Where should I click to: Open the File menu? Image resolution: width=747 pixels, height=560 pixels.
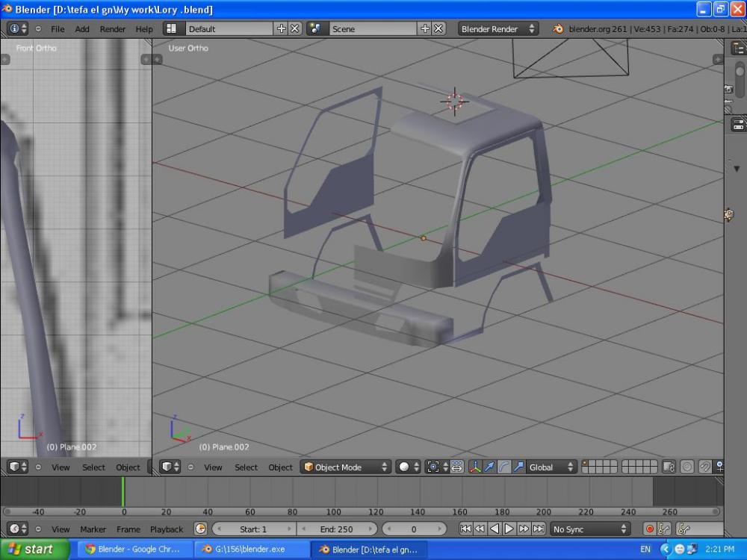58,29
